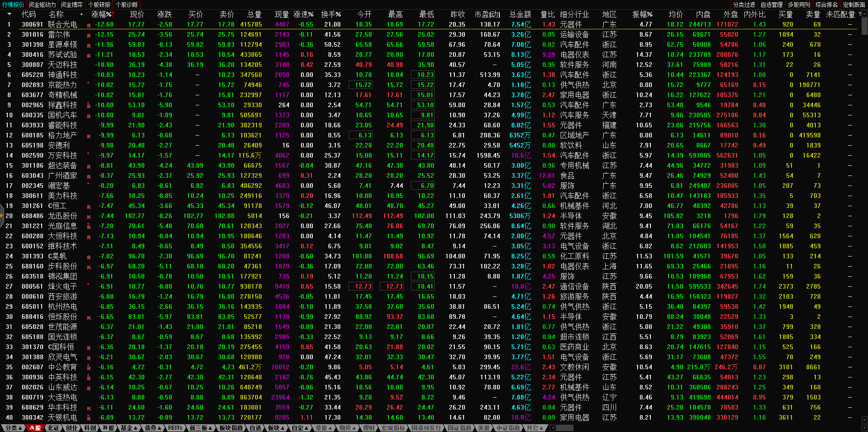
Task: Open 综合排名 ranking view
Action: pos(826,5)
